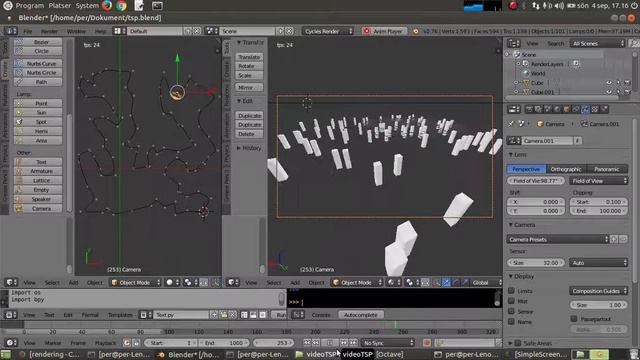Click the Camera.001 name field
This screenshot has height=360, width=640.
click(x=548, y=141)
